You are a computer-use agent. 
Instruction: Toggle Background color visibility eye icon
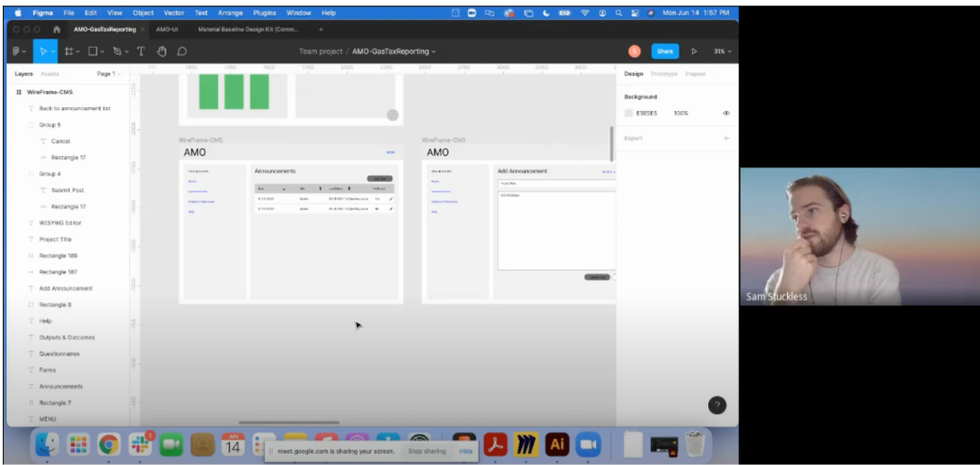[725, 113]
